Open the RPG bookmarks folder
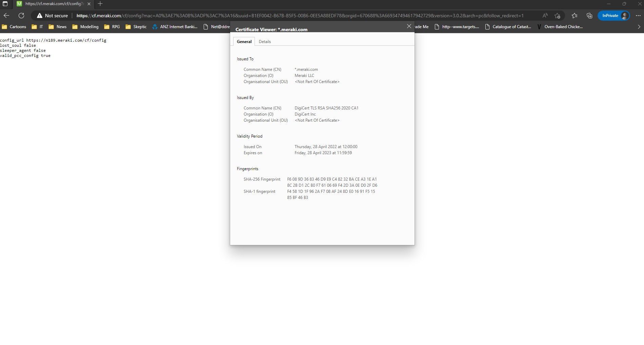 [x=116, y=27]
